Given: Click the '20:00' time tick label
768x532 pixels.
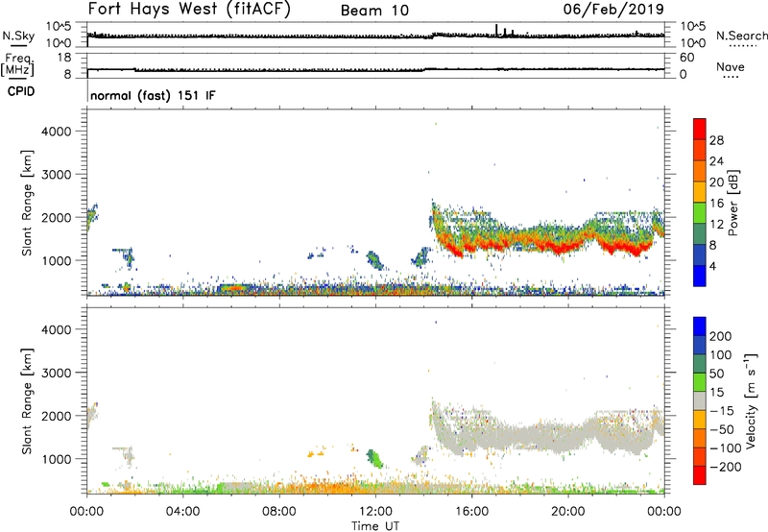Looking at the screenshot, I should pos(567,512).
